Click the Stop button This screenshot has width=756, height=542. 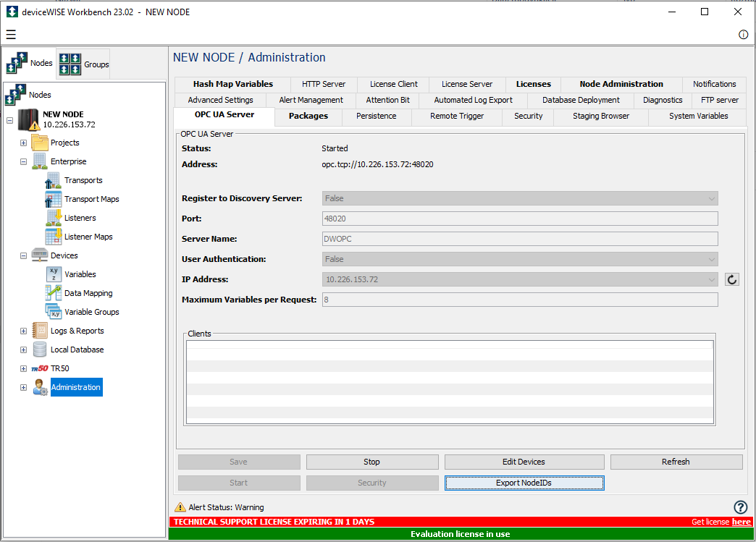[x=372, y=462]
